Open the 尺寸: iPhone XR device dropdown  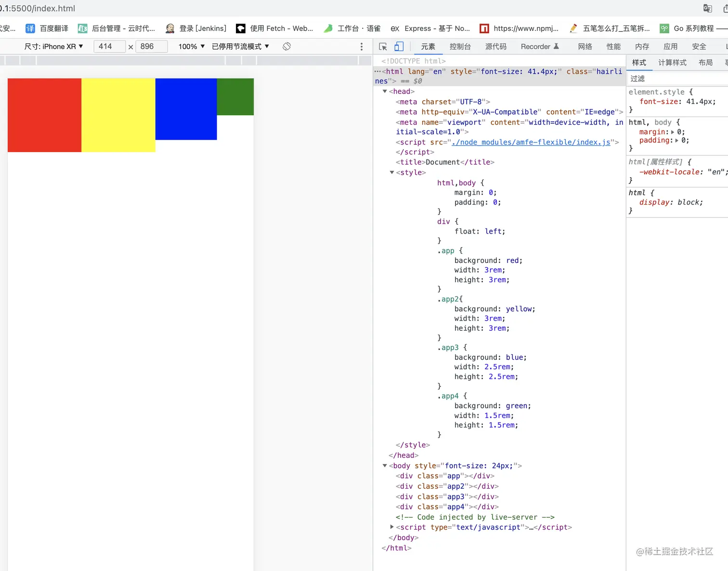pos(54,46)
